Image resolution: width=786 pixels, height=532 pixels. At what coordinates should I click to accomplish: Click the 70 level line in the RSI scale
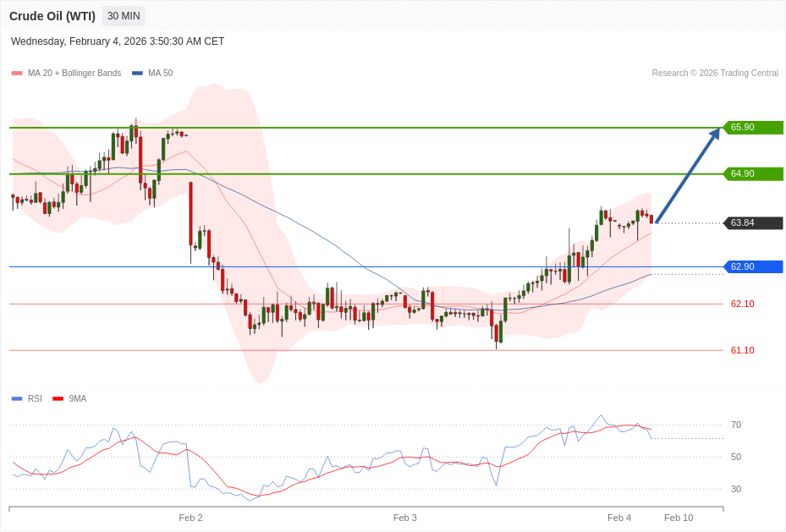737,425
